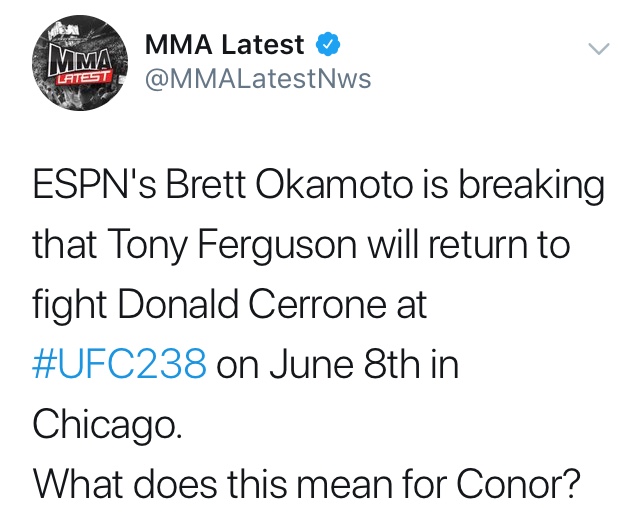Click the words "on June 8th in"

(x=338, y=364)
